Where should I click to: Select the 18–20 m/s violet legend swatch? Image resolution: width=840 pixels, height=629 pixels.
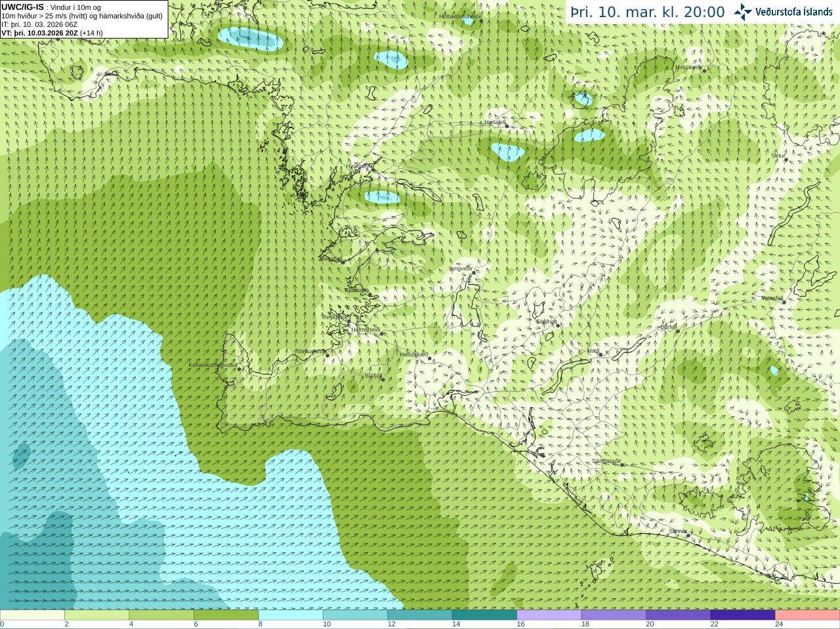click(614, 615)
